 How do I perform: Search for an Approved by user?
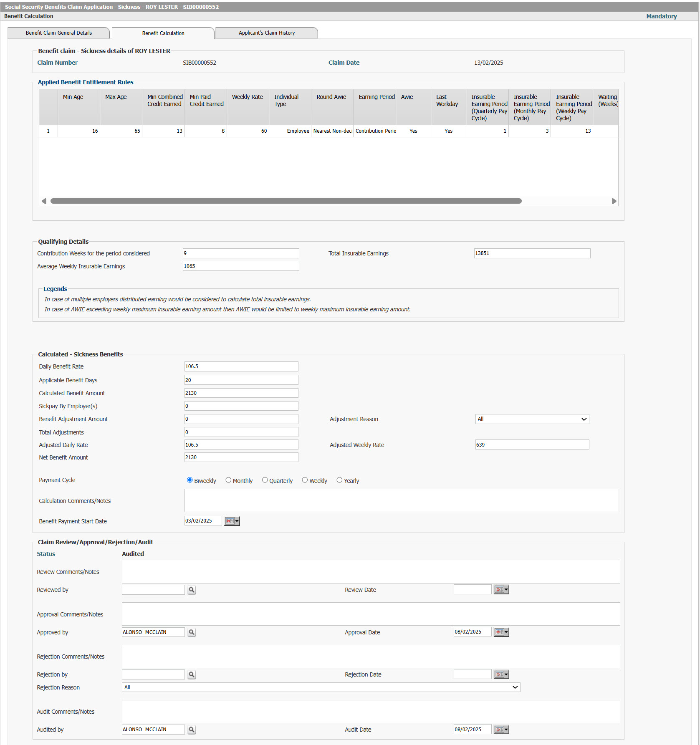pyautogui.click(x=192, y=632)
